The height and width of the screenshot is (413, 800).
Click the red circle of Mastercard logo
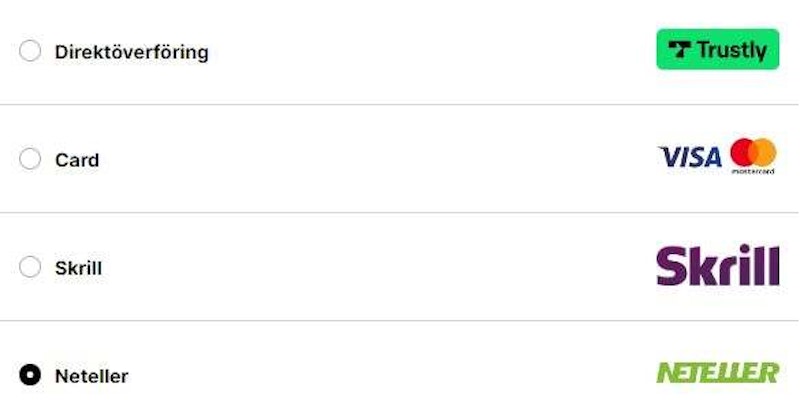click(743, 153)
